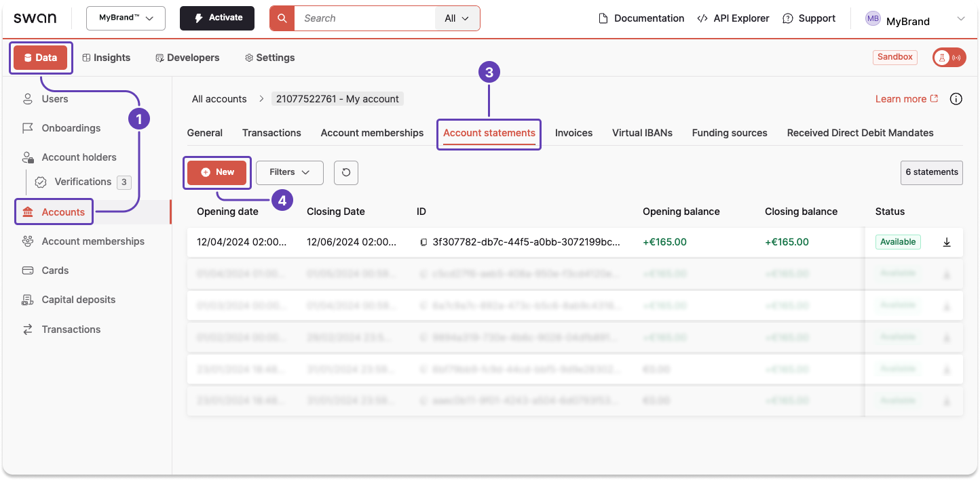Image resolution: width=980 pixels, height=480 pixels.
Task: Open the Transactions tab
Action: pos(271,133)
